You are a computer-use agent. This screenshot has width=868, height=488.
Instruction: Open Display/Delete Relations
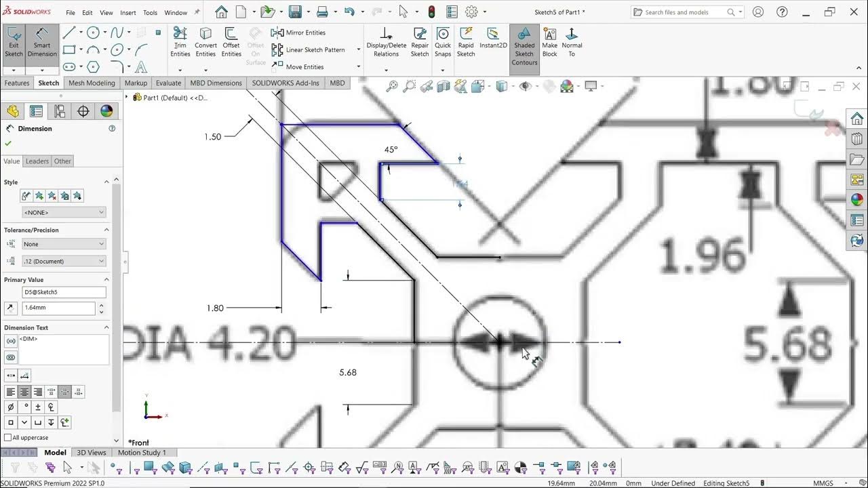coord(387,43)
